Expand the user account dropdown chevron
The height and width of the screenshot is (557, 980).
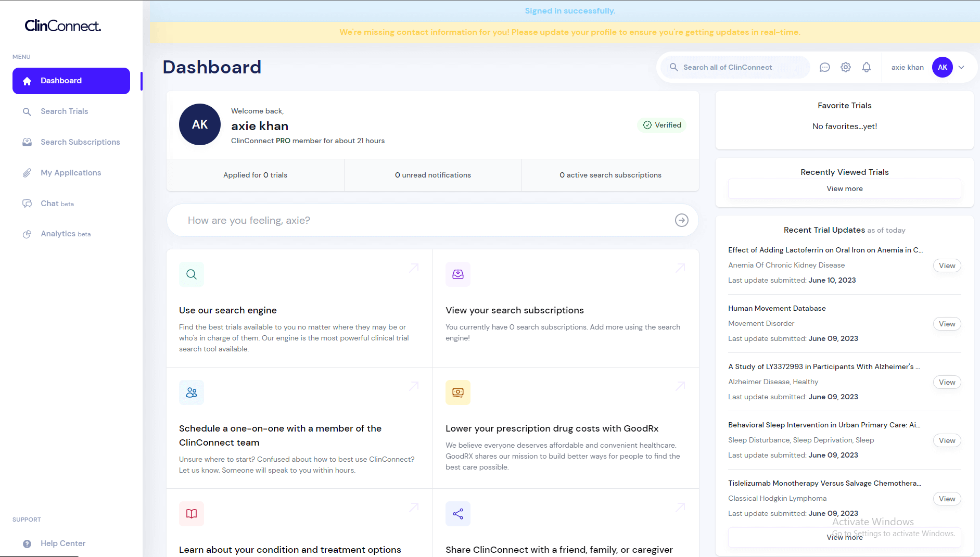961,67
